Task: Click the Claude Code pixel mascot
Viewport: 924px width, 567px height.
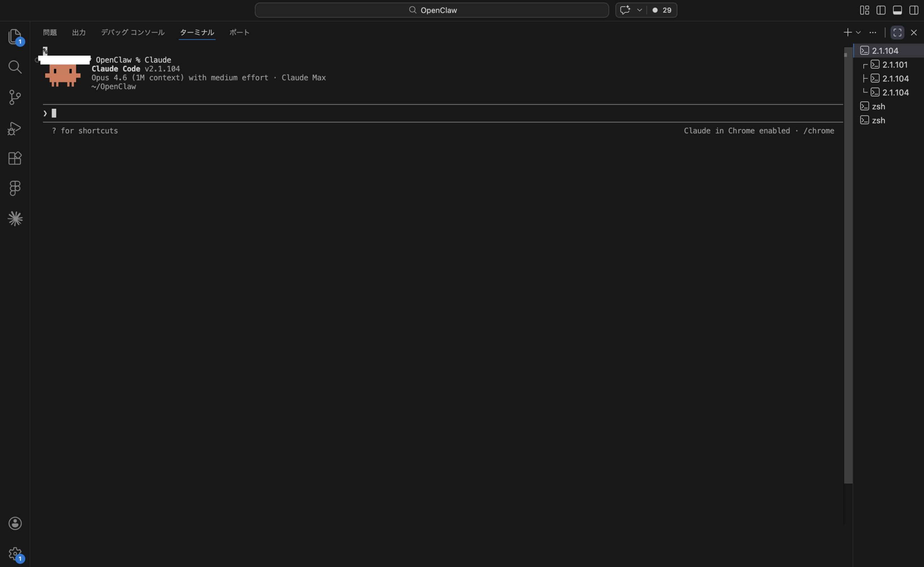Action: [63, 75]
